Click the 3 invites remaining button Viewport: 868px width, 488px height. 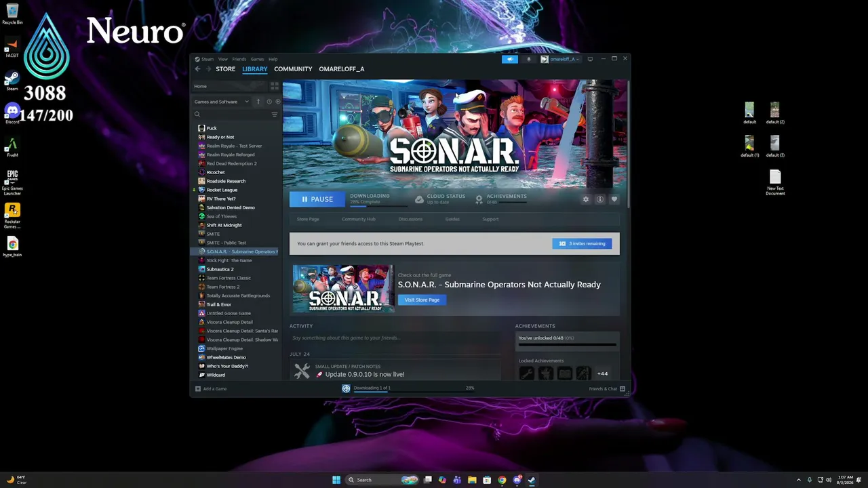coord(582,243)
